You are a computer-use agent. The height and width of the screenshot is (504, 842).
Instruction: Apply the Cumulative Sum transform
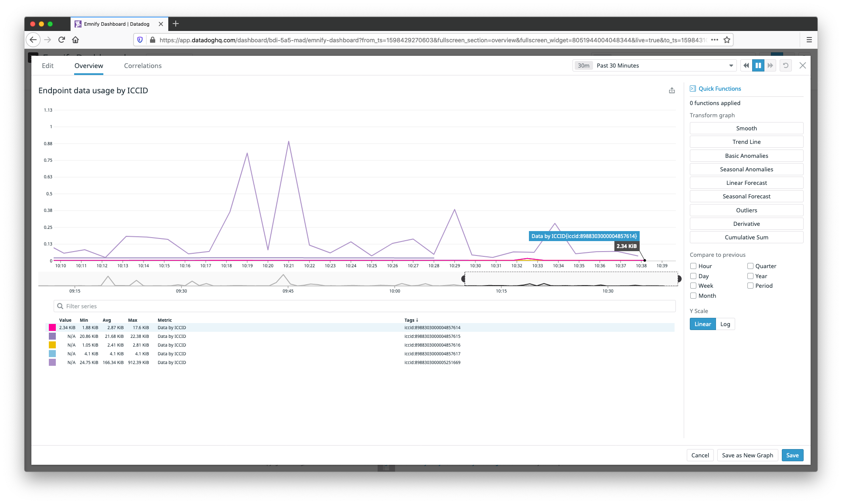pos(747,237)
